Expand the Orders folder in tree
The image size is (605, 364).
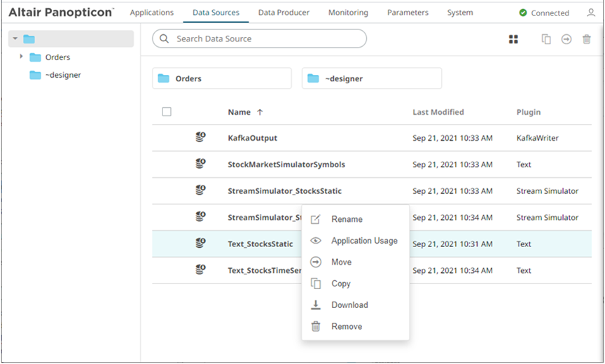point(22,57)
